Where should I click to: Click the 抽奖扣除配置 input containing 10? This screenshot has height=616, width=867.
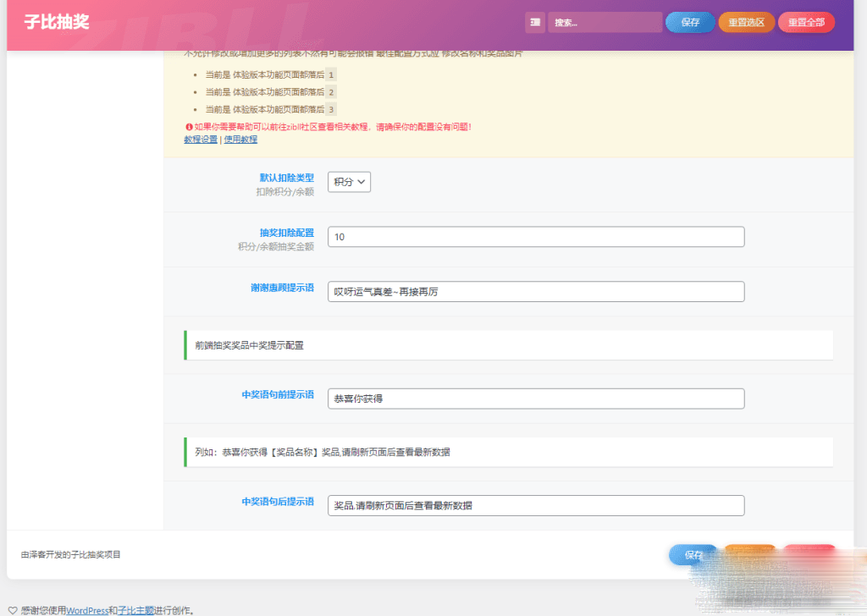point(535,237)
